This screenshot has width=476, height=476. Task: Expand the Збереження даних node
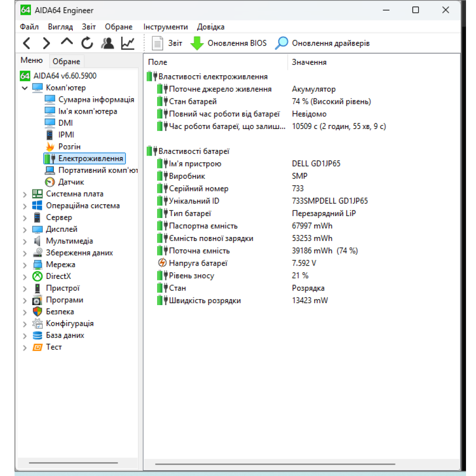25,254
